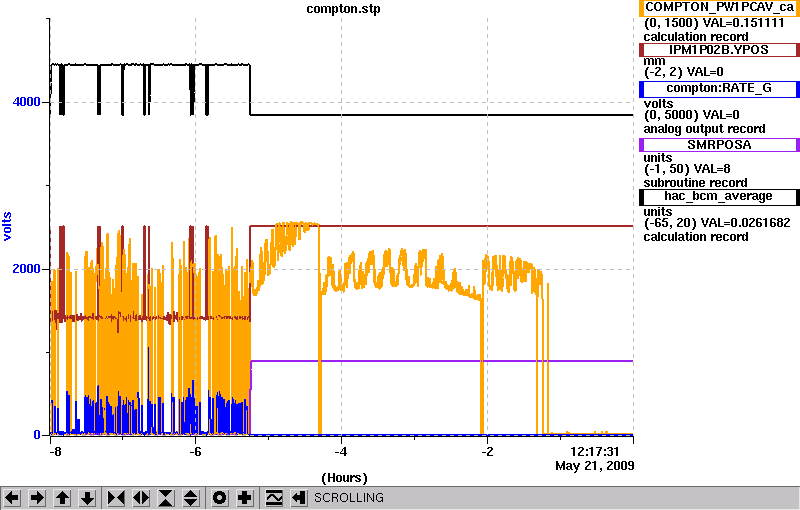Select the SMRPOSA curve in the legend
800x510 pixels.
click(x=719, y=145)
